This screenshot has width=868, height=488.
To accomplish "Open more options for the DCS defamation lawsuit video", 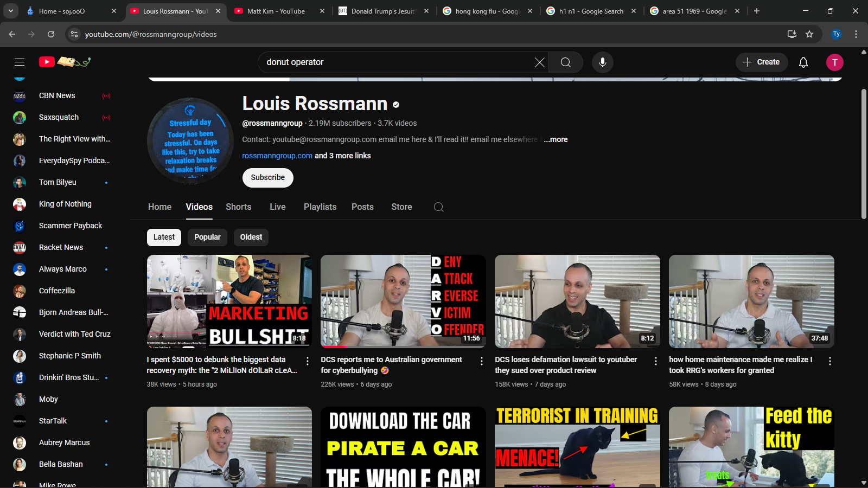I will point(656,361).
